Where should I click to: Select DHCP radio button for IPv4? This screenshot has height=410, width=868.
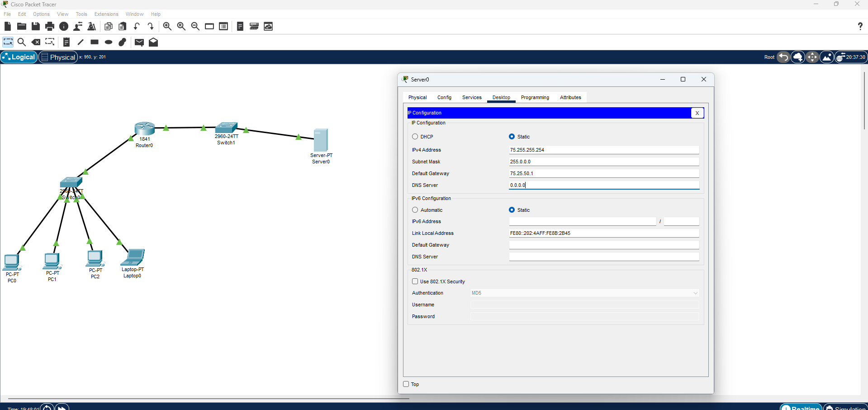point(415,137)
